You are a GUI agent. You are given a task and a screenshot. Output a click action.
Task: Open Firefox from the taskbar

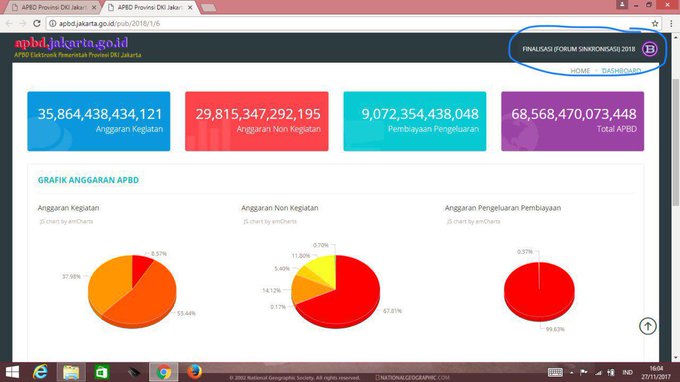tap(194, 372)
